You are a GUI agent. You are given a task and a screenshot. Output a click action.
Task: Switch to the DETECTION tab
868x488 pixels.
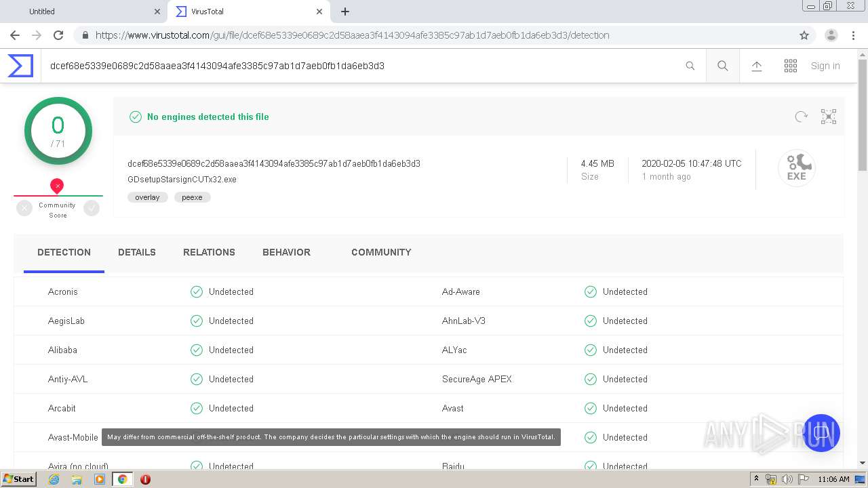[x=64, y=252]
